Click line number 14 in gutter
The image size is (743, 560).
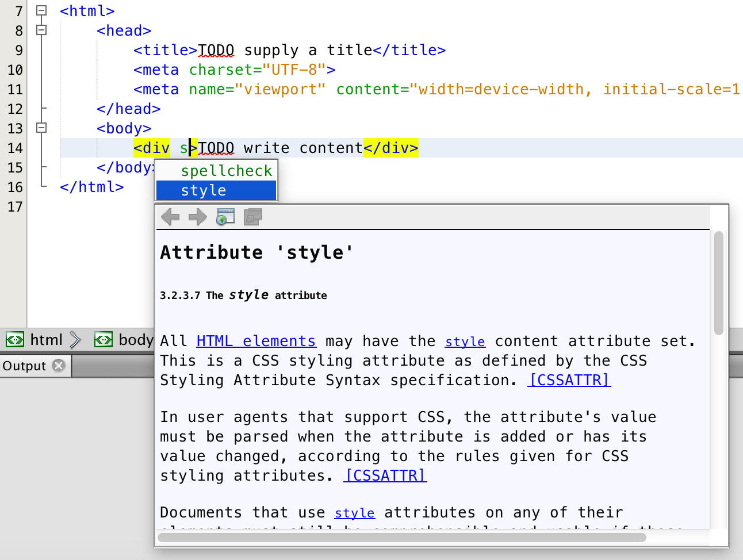[x=15, y=148]
